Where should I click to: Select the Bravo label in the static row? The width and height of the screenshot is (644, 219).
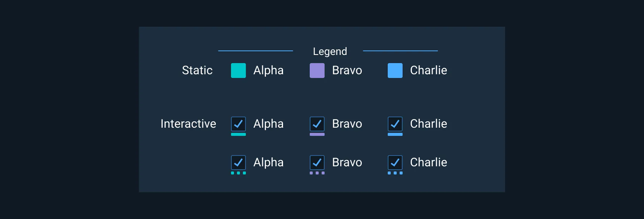tap(347, 71)
